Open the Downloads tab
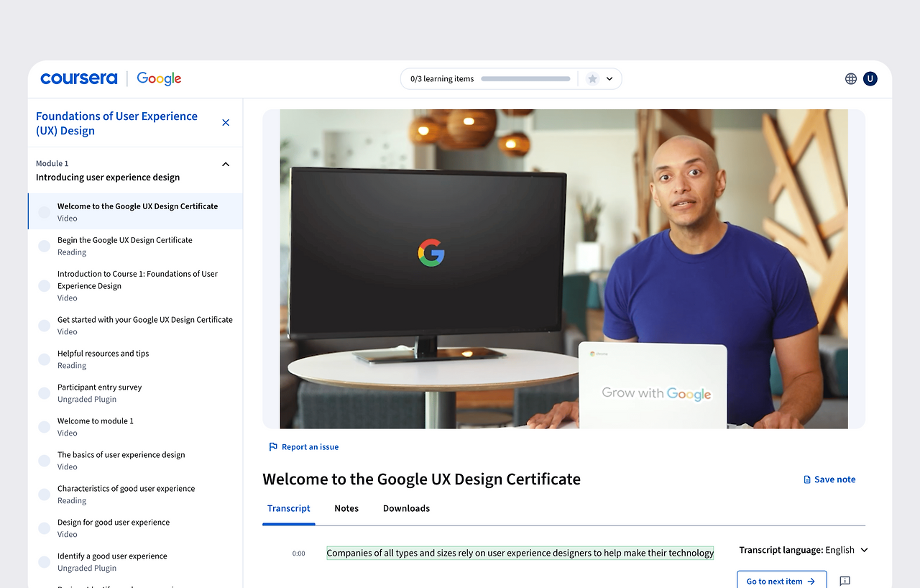This screenshot has height=588, width=920. pos(406,508)
